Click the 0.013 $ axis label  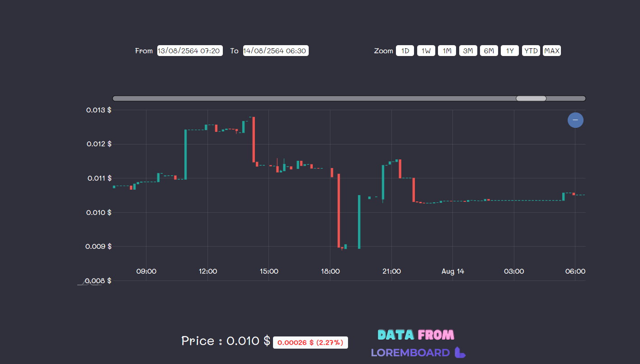99,110
